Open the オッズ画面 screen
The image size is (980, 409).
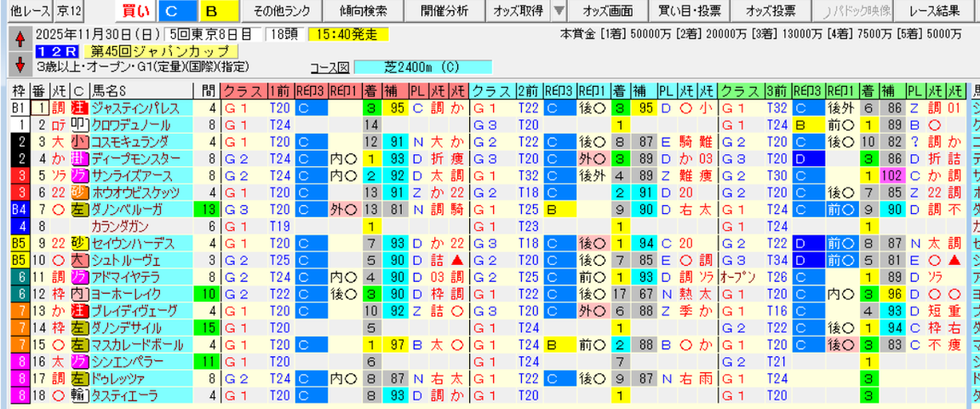pyautogui.click(x=607, y=10)
